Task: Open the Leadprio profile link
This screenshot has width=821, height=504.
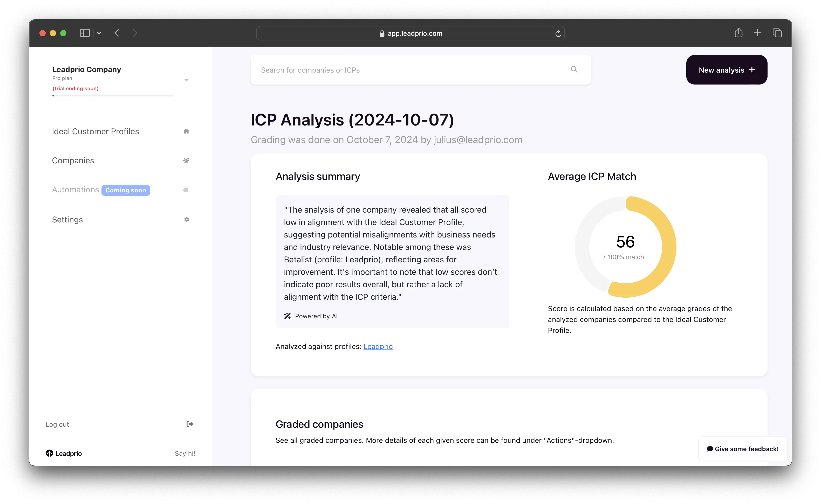Action: (x=378, y=346)
